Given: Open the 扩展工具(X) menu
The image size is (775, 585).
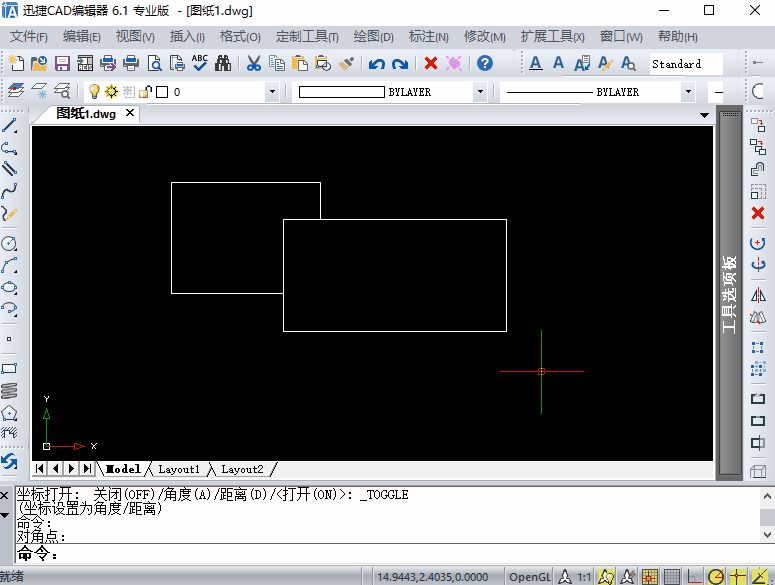Looking at the screenshot, I should [552, 37].
